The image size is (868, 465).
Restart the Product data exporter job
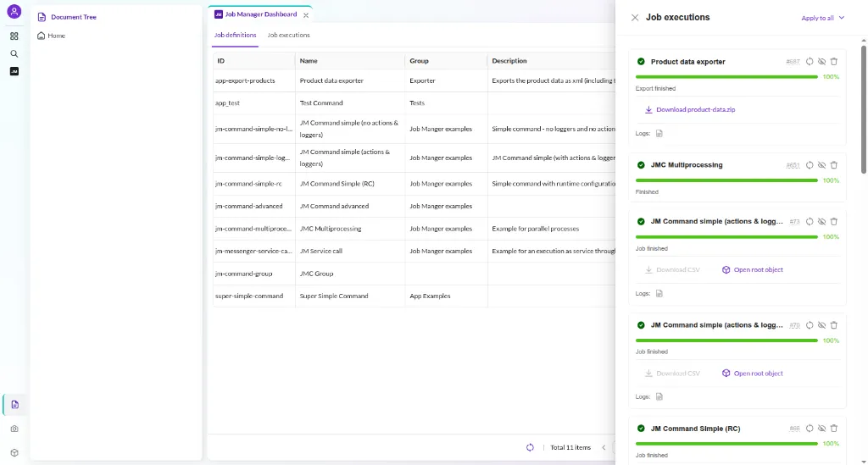point(810,61)
